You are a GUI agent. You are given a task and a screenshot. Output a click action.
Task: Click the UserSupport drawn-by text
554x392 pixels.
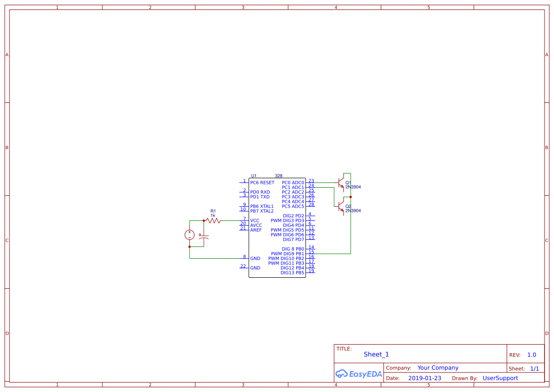[500, 378]
